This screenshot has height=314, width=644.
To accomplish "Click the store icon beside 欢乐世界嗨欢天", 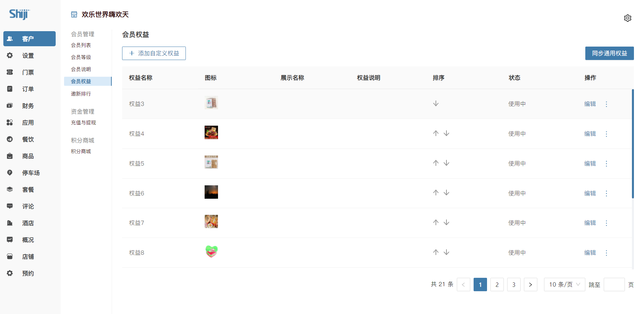I will (74, 14).
